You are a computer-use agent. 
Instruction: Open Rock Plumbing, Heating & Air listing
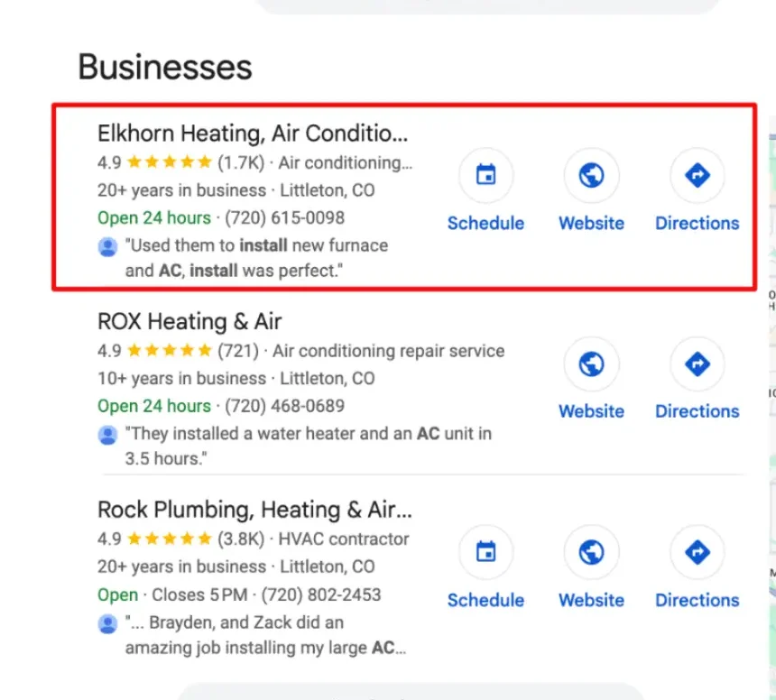[254, 511]
